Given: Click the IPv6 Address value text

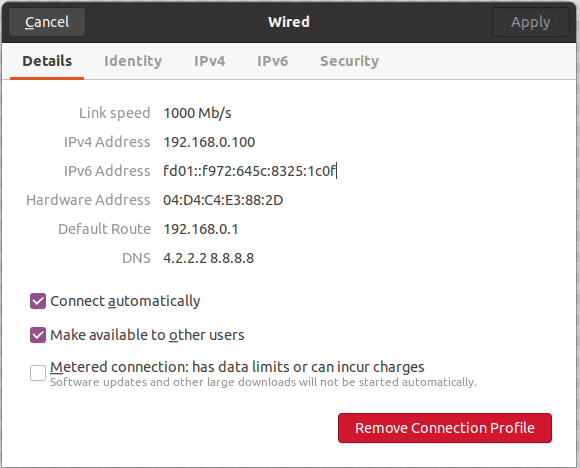Looking at the screenshot, I should click(250, 171).
